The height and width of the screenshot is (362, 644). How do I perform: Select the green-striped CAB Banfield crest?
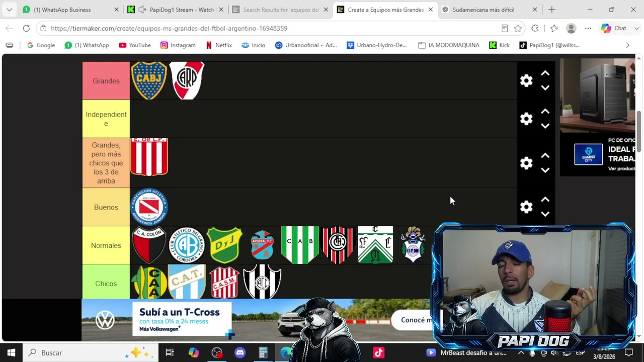(300, 245)
